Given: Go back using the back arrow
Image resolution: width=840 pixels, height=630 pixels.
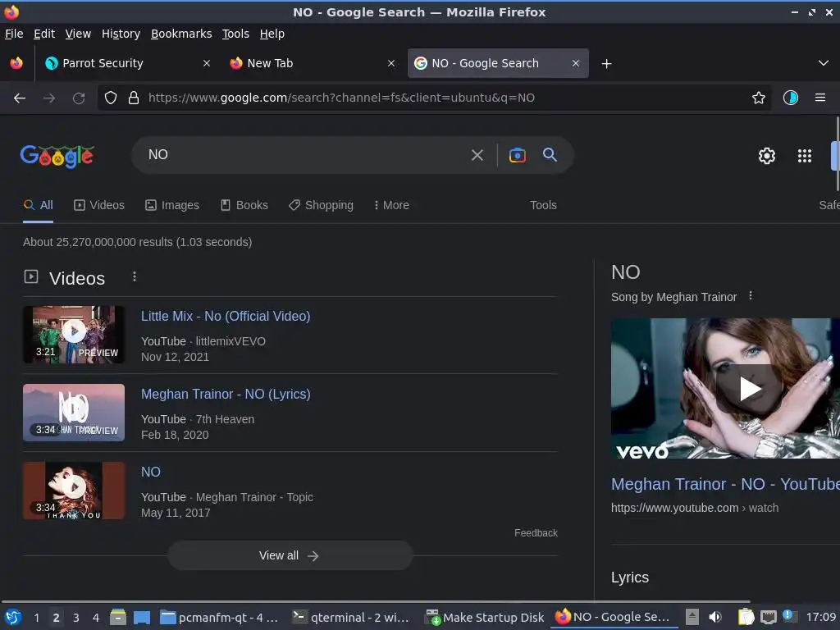Looking at the screenshot, I should (x=20, y=98).
